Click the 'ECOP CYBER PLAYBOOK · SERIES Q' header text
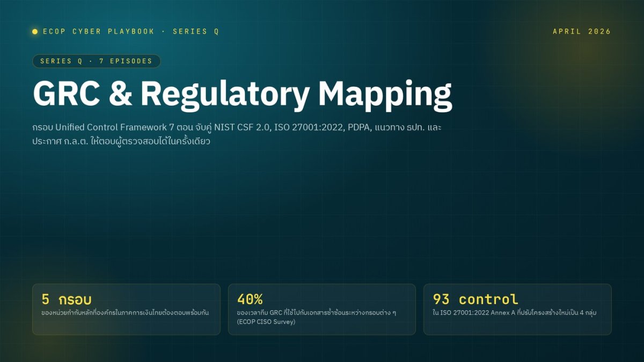The width and height of the screenshot is (644, 362). pyautogui.click(x=131, y=32)
